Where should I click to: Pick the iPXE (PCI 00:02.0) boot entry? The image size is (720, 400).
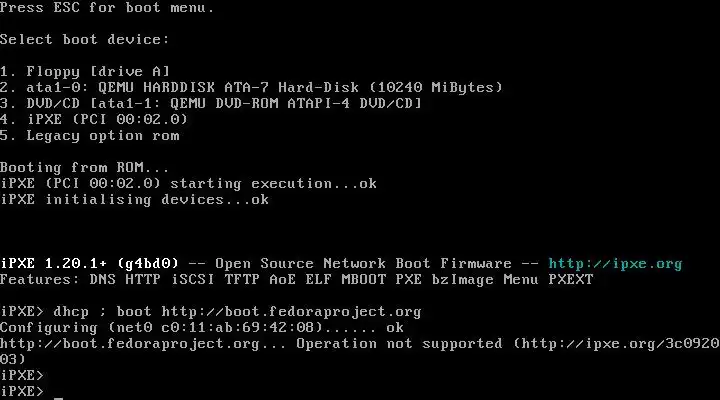(94, 120)
